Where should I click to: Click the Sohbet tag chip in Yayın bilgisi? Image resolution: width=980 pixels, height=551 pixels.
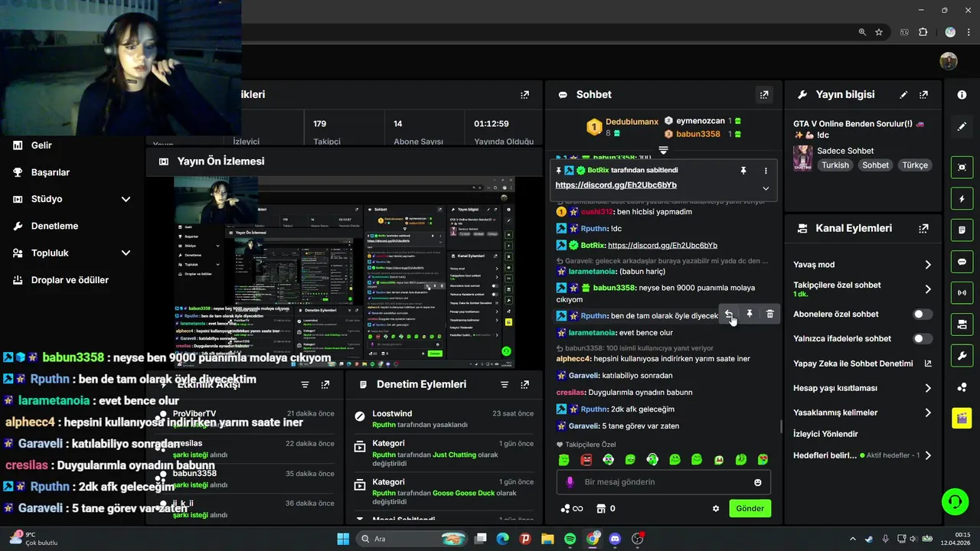coord(876,165)
